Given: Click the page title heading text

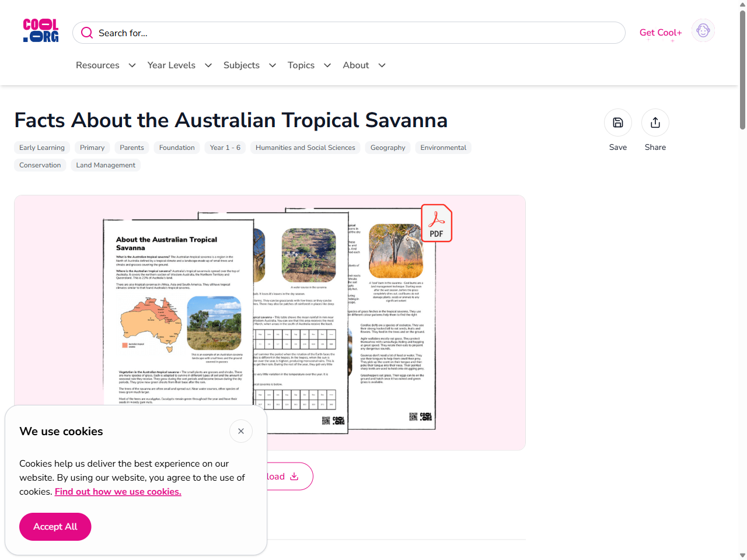Looking at the screenshot, I should [231, 120].
